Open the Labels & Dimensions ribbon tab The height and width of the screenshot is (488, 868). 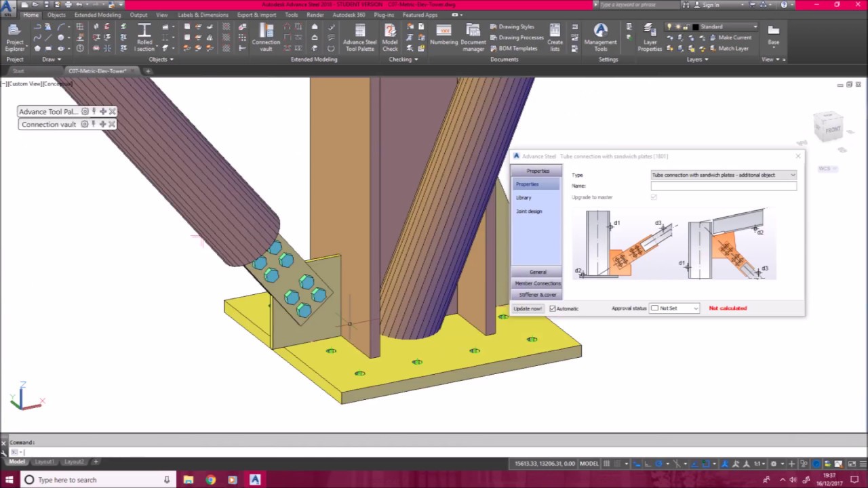pos(203,15)
